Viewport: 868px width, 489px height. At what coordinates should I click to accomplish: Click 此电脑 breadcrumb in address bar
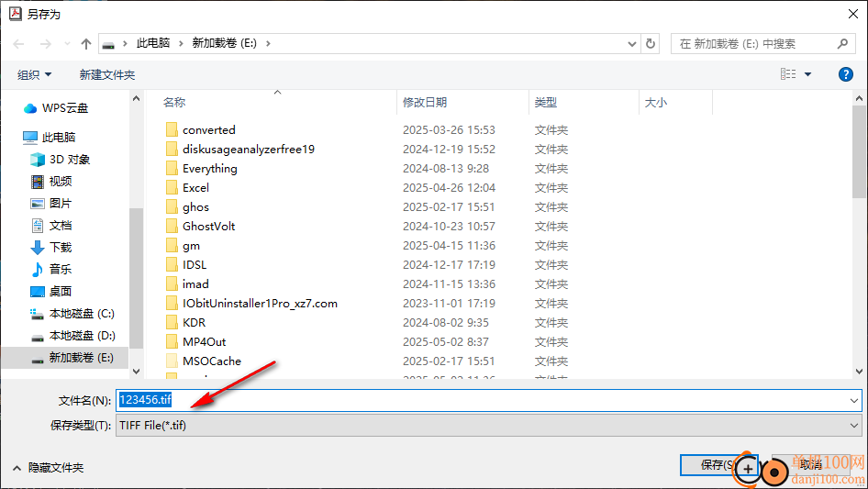[153, 43]
